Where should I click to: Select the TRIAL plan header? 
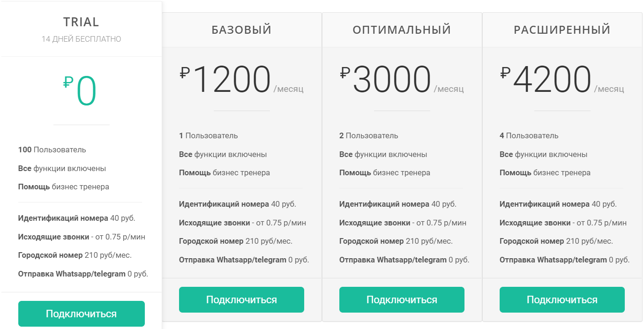(81, 22)
